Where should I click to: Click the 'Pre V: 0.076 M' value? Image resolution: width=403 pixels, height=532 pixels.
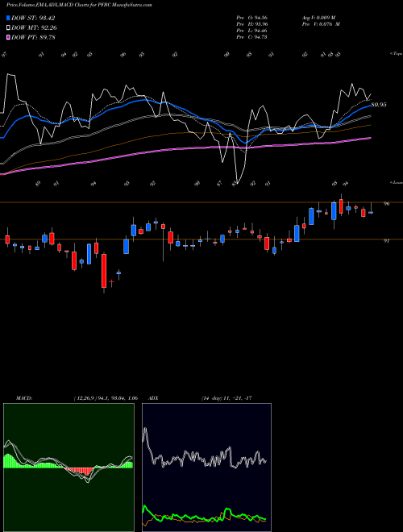tap(320, 24)
